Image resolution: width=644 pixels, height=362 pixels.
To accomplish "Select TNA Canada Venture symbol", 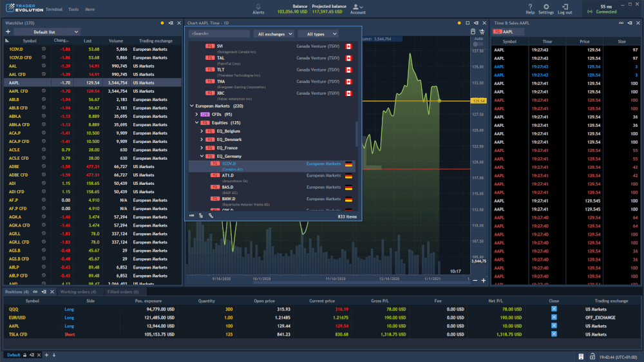I will (x=272, y=83).
